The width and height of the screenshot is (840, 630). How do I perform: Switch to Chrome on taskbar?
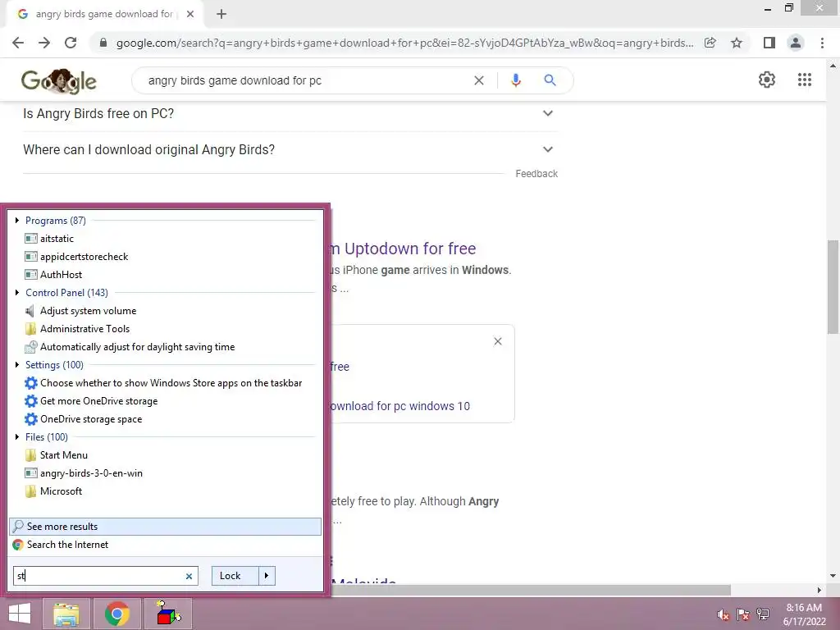pos(116,614)
